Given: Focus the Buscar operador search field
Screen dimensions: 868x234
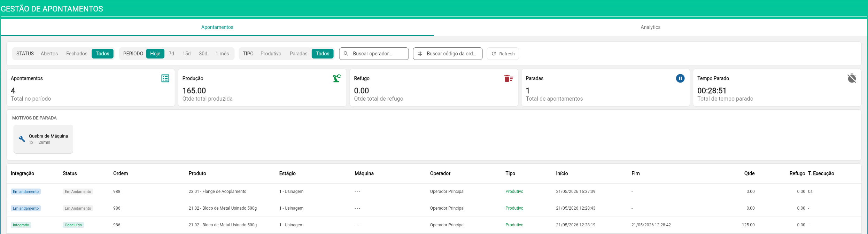Looking at the screenshot, I should 374,54.
